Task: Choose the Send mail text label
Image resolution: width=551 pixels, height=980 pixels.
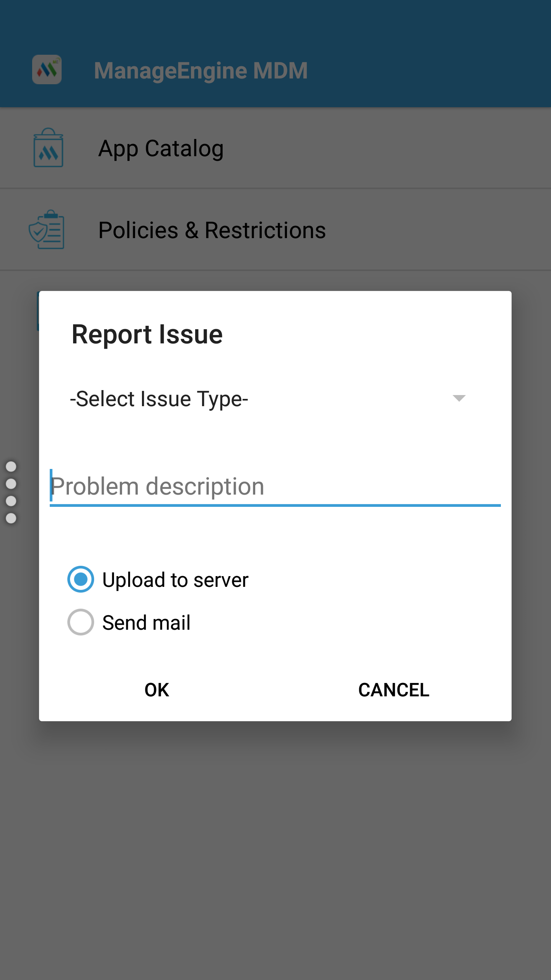Action: click(x=147, y=623)
